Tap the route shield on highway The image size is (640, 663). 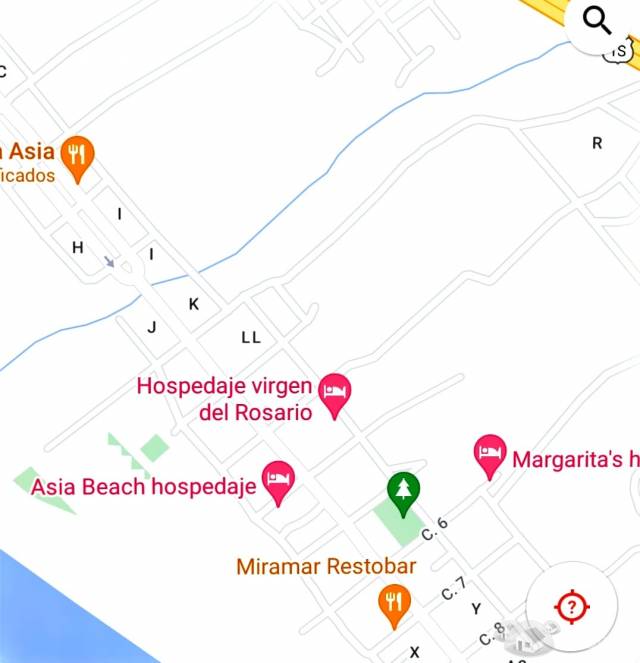[x=619, y=51]
